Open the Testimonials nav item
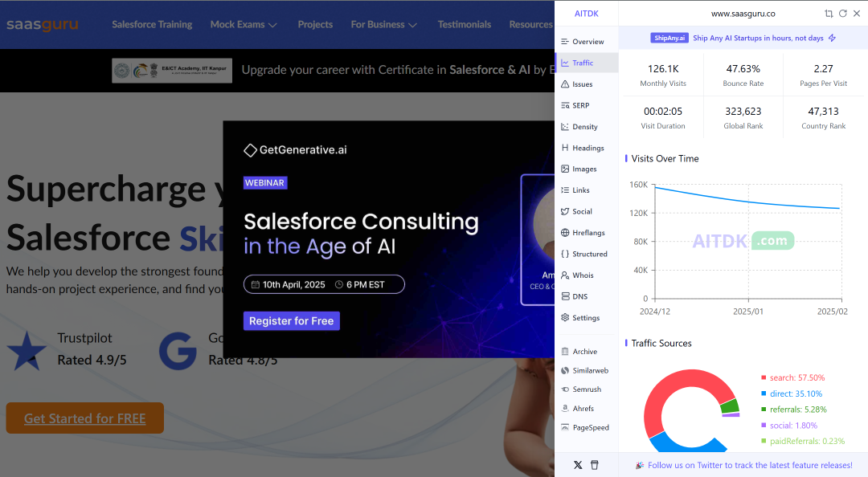Image resolution: width=868 pixels, height=477 pixels. tap(465, 24)
